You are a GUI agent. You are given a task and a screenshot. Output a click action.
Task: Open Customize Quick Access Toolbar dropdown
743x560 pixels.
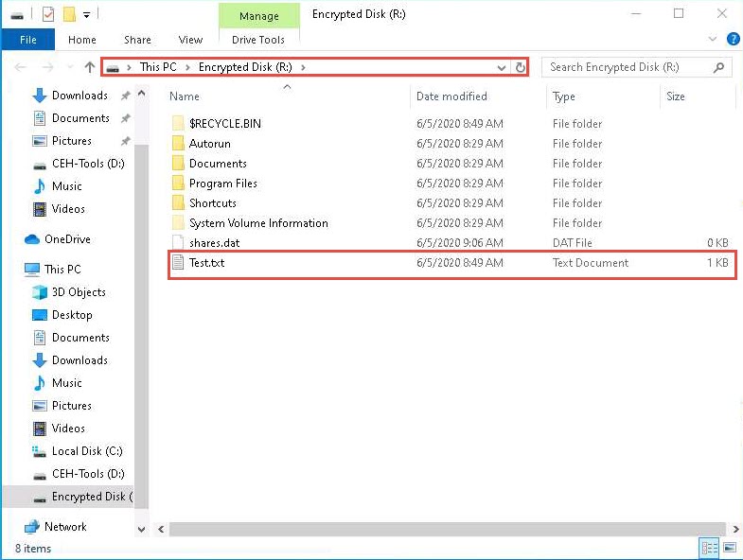[x=87, y=14]
